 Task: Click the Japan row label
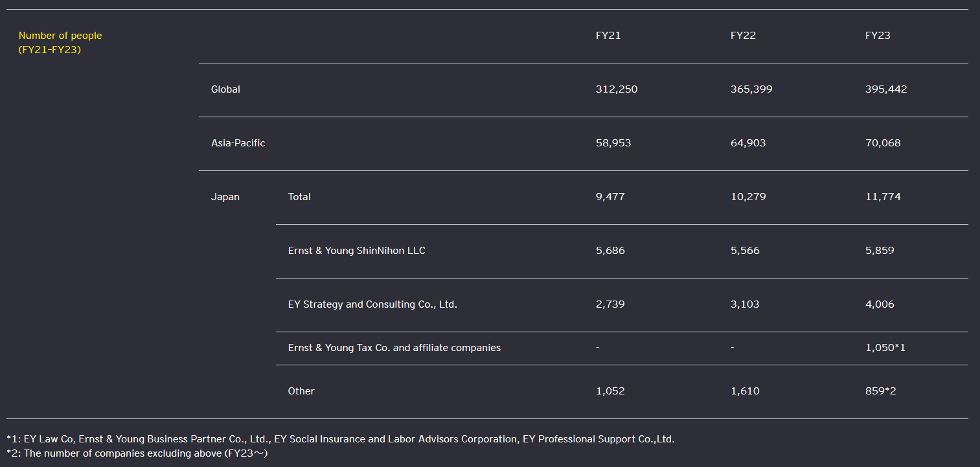225,197
